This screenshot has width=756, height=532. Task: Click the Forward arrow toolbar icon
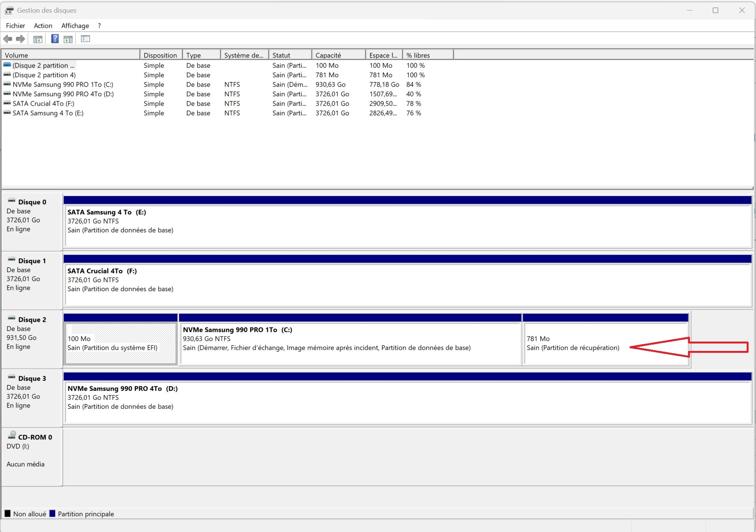(21, 39)
